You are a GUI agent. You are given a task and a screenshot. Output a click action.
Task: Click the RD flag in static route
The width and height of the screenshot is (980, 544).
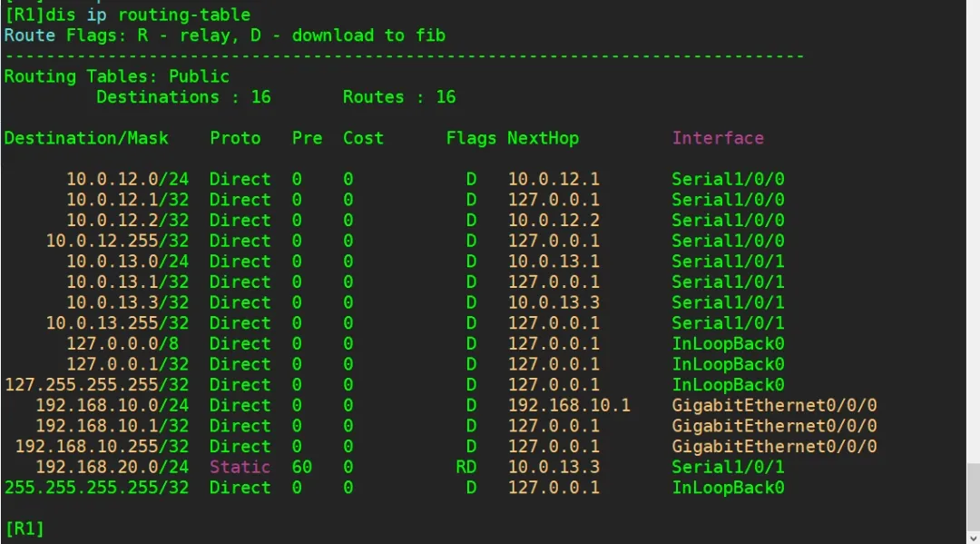pos(465,467)
